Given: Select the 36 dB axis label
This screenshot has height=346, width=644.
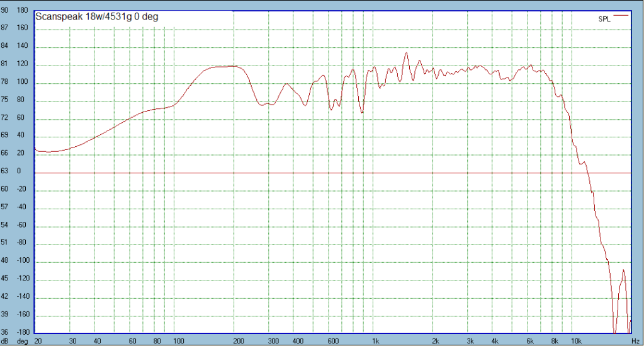Looking at the screenshot, I should [x=4, y=332].
